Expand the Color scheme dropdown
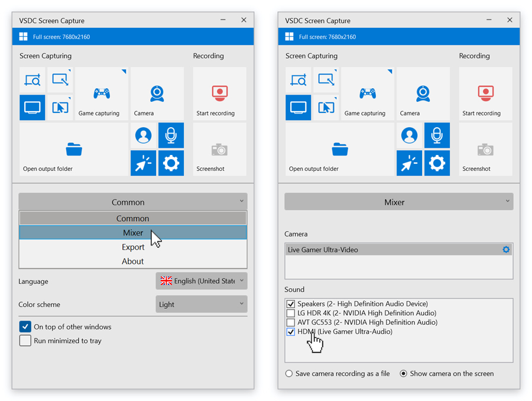 click(201, 305)
